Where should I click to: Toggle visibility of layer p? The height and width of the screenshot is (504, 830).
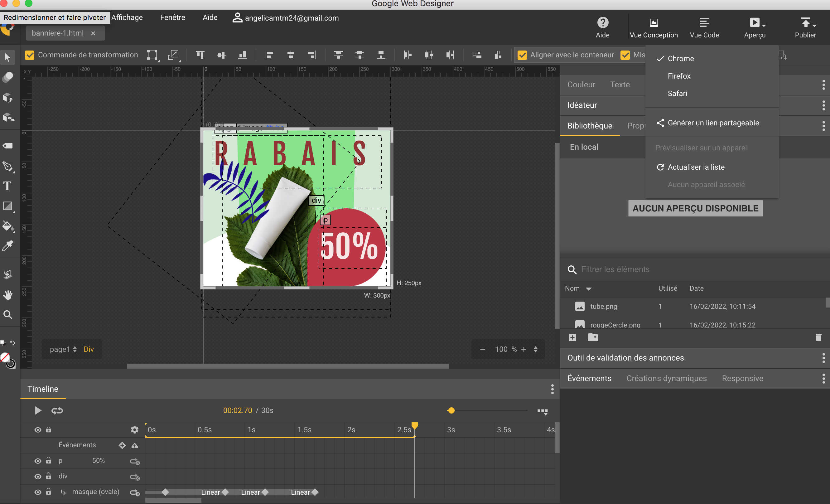[37, 461]
